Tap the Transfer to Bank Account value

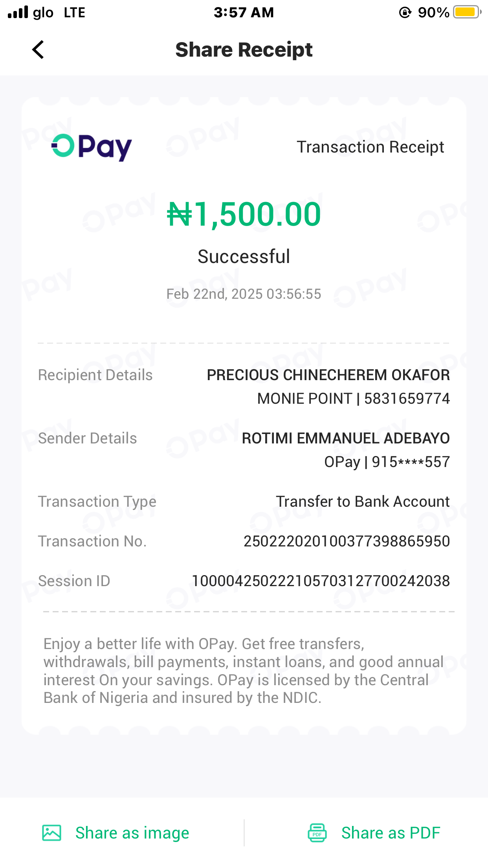coord(362,502)
